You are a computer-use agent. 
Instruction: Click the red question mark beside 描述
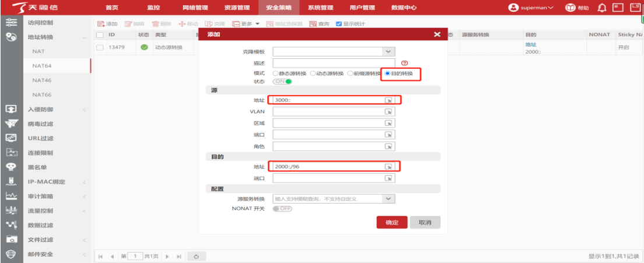404,63
